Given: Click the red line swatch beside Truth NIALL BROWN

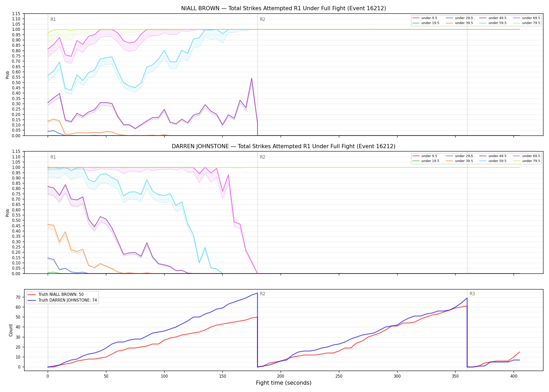Looking at the screenshot, I should pyautogui.click(x=32, y=295).
